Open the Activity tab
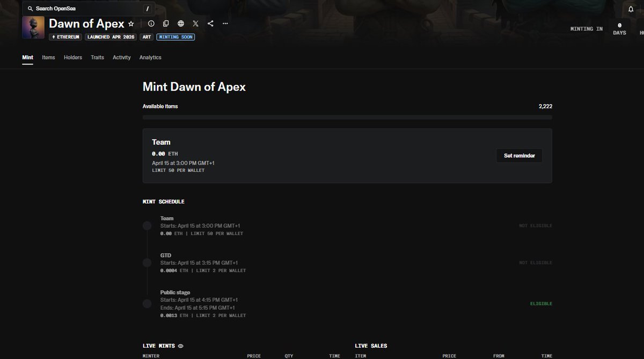The image size is (644, 359). pos(122,57)
